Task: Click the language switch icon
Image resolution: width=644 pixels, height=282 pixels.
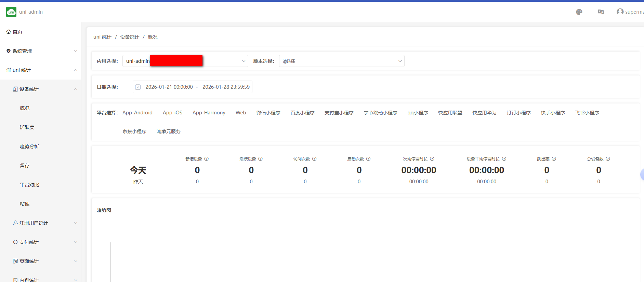Action: point(601,12)
